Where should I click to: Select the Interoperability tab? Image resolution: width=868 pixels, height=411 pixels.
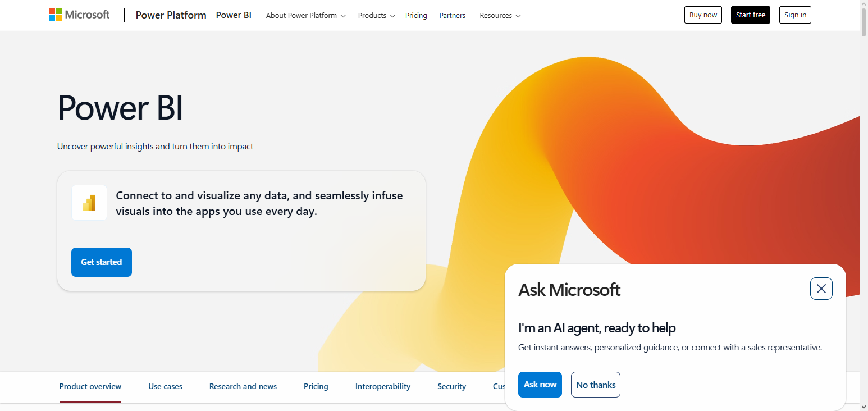tap(382, 386)
